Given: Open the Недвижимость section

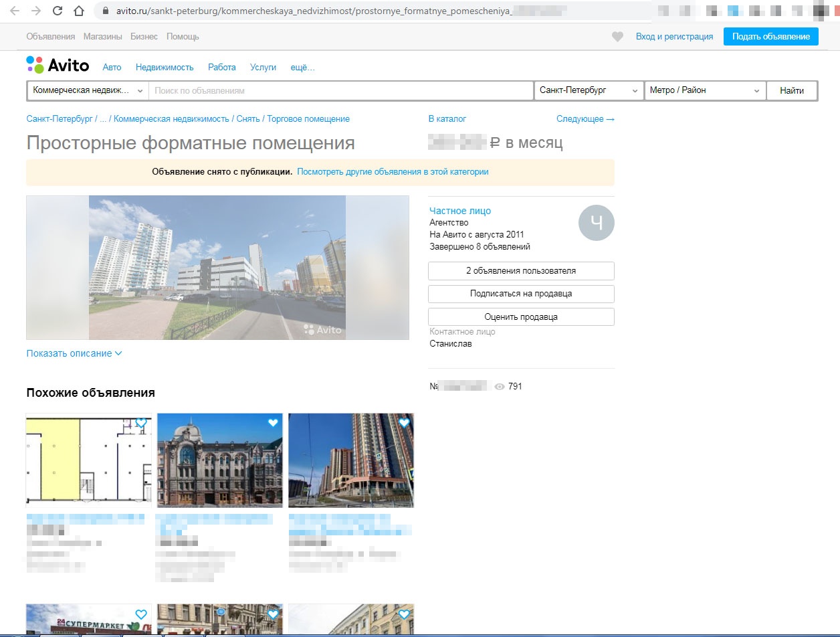Looking at the screenshot, I should coord(165,67).
